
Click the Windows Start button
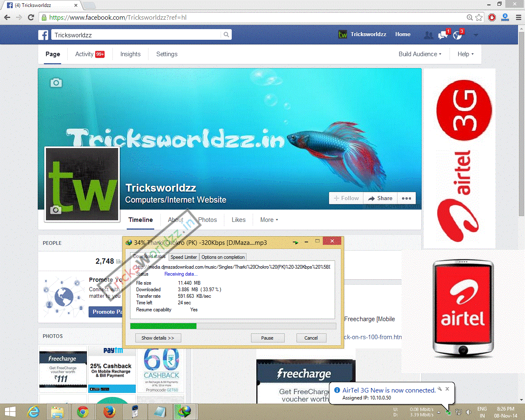pos(10,411)
